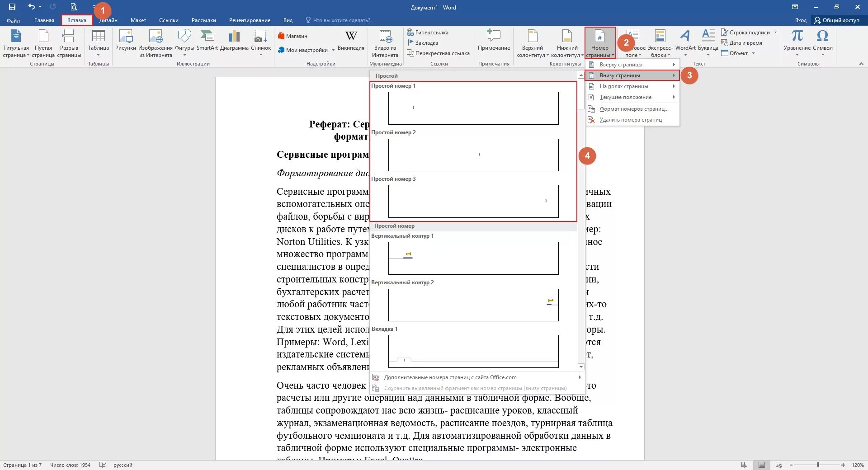Add a Comment (Примечание)
Image resolution: width=868 pixels, height=470 pixels.
coord(494,40)
